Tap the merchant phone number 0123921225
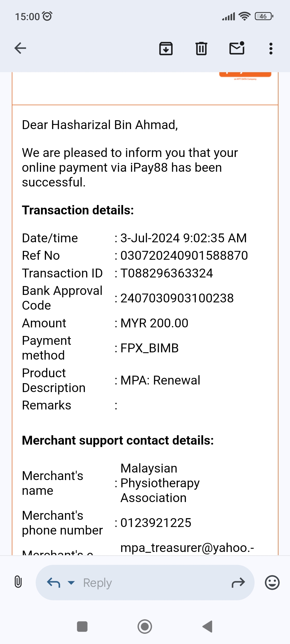This screenshot has width=290, height=644. (x=156, y=523)
